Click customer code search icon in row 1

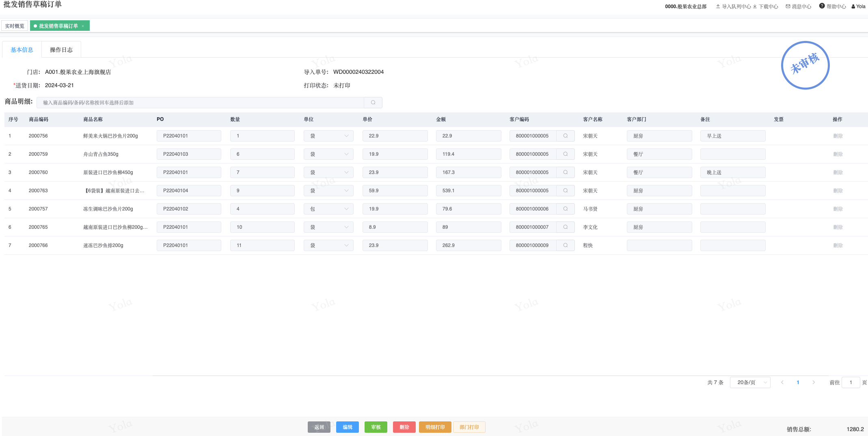click(x=565, y=136)
